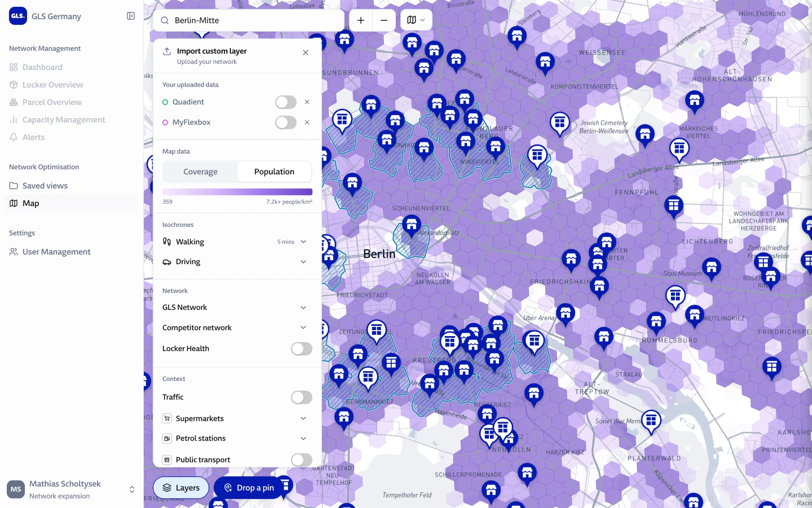Click the Drop a pin button
Viewport: 812px width, 508px height.
pyautogui.click(x=249, y=488)
